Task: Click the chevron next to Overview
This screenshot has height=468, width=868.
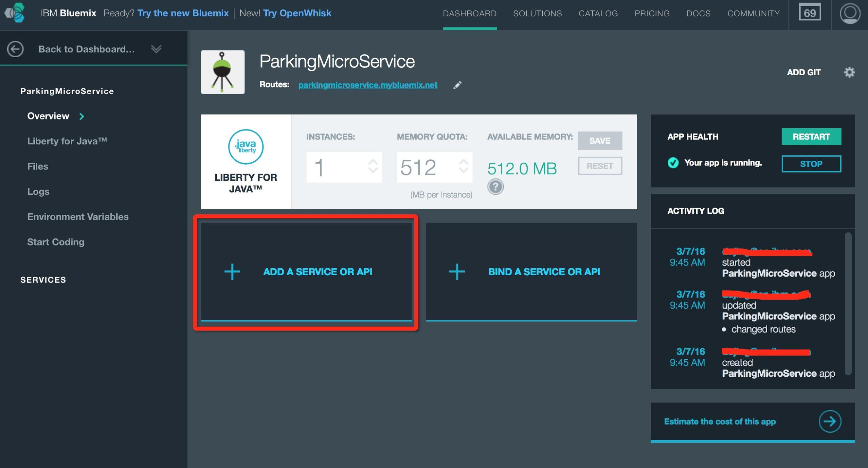Action: point(82,116)
